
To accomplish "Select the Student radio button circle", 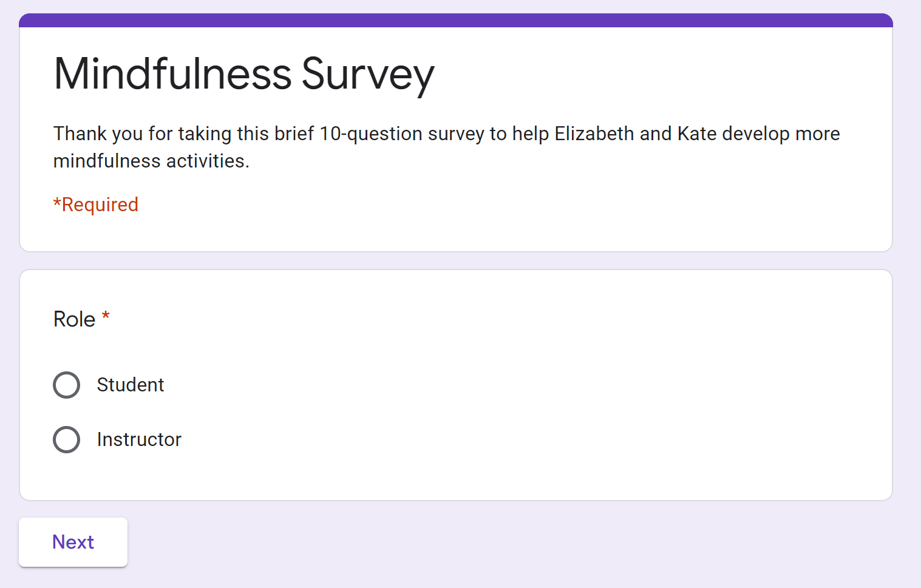I will 67,385.
